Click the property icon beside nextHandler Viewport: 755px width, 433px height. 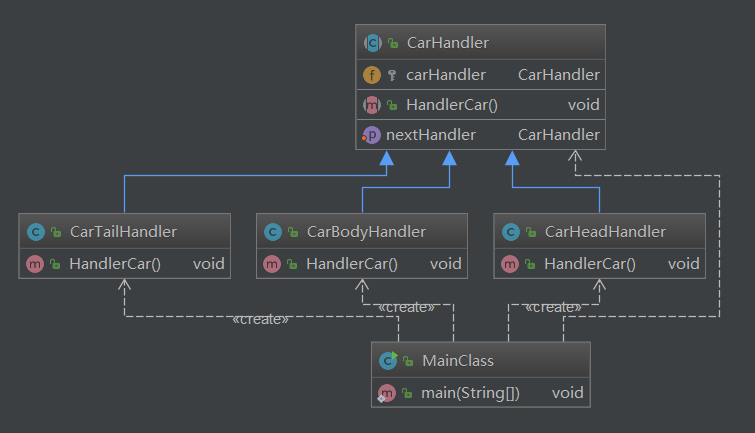[x=372, y=135]
